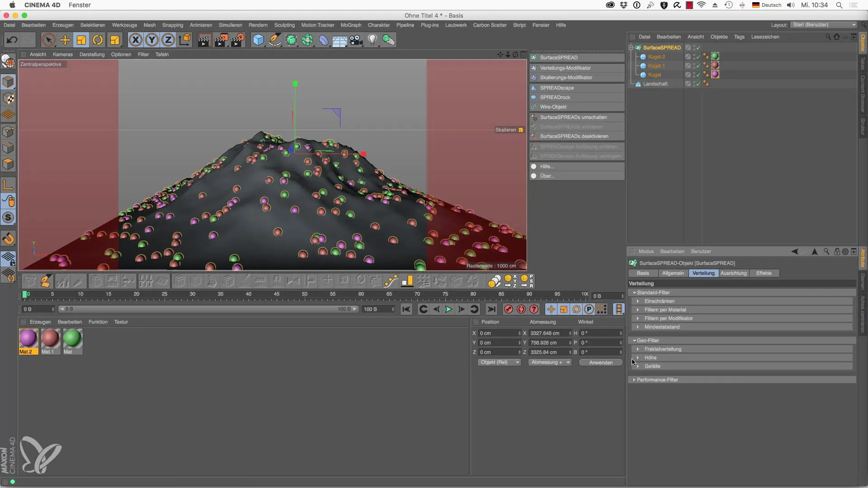Viewport: 868px width, 488px height.
Task: Click the Wire-Objekt button
Action: (577, 107)
